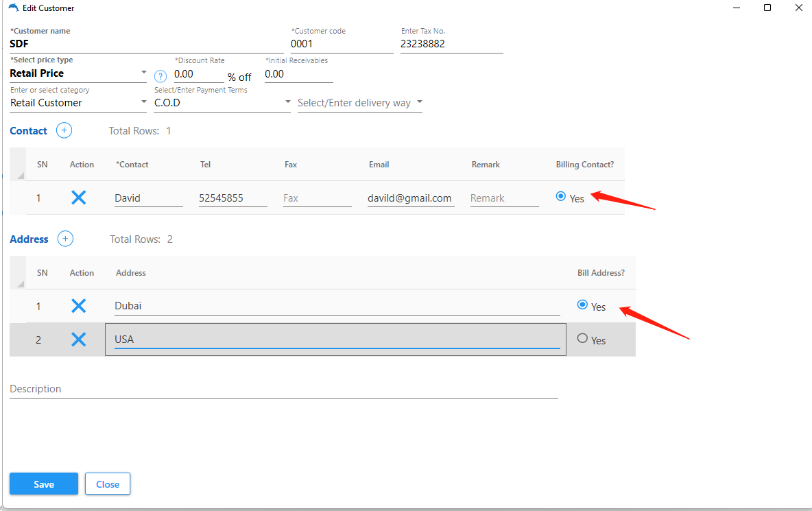Select Dubai as bill address
This screenshot has width=812, height=511.
(x=582, y=305)
